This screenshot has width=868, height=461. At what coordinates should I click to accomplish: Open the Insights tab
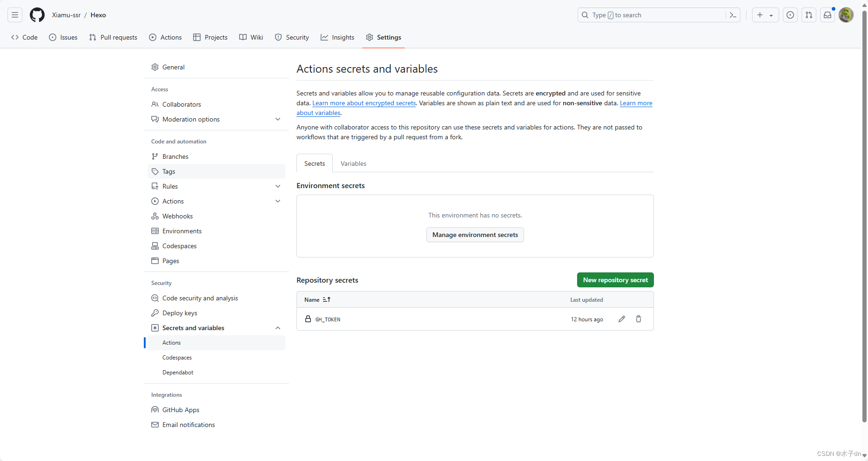[x=337, y=37]
